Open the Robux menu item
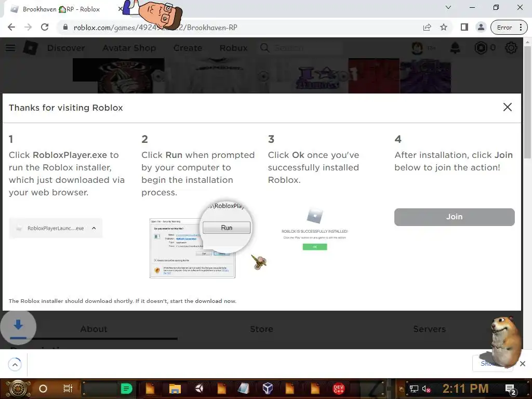532x399 pixels. [233, 48]
